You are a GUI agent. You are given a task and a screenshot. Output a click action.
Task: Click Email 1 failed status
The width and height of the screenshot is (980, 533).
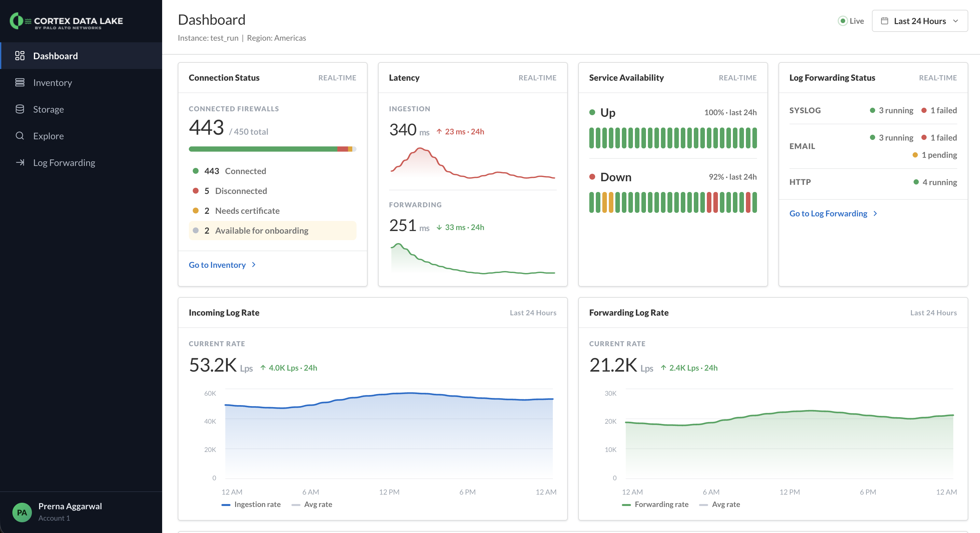[x=939, y=138]
